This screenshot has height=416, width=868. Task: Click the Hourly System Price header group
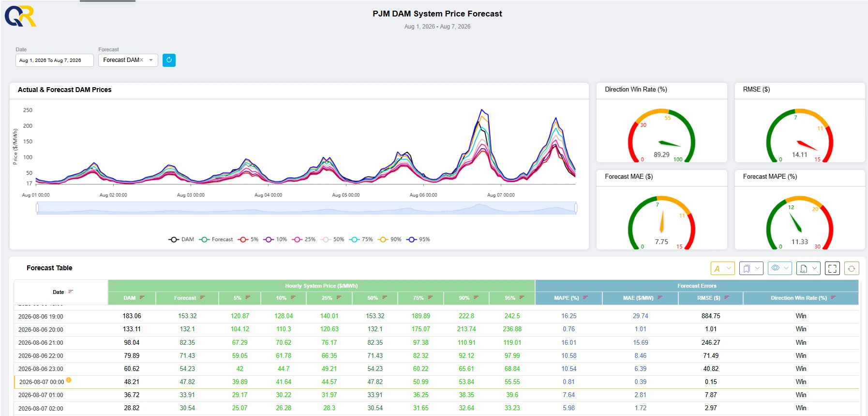pos(321,286)
